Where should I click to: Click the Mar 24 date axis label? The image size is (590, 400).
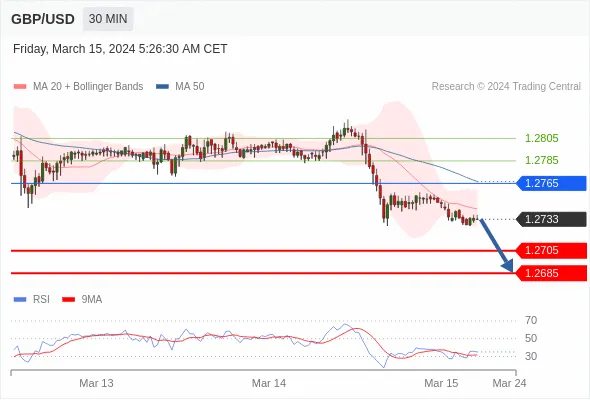pyautogui.click(x=509, y=383)
